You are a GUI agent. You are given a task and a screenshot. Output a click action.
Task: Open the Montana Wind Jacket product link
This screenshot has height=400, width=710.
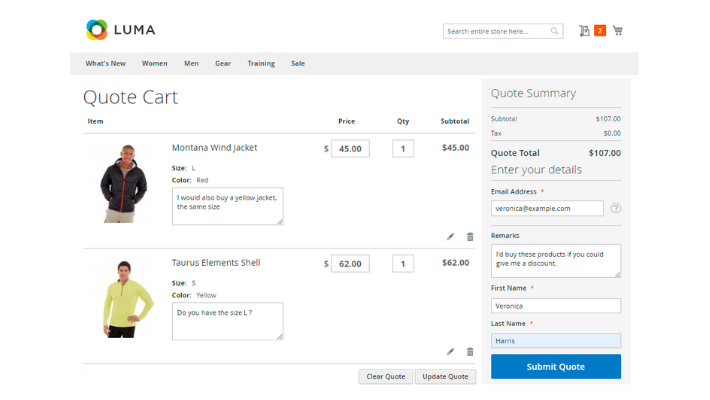click(214, 148)
